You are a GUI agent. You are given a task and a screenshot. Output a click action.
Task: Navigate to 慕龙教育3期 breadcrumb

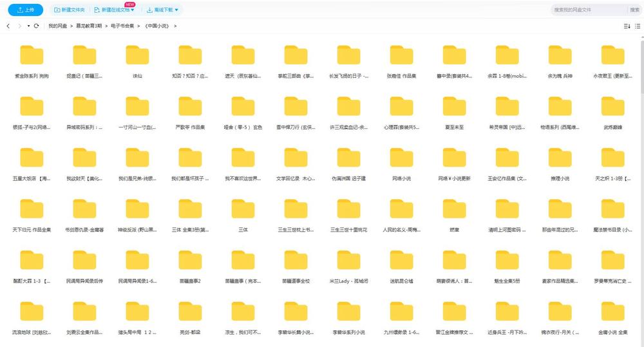pyautogui.click(x=89, y=26)
